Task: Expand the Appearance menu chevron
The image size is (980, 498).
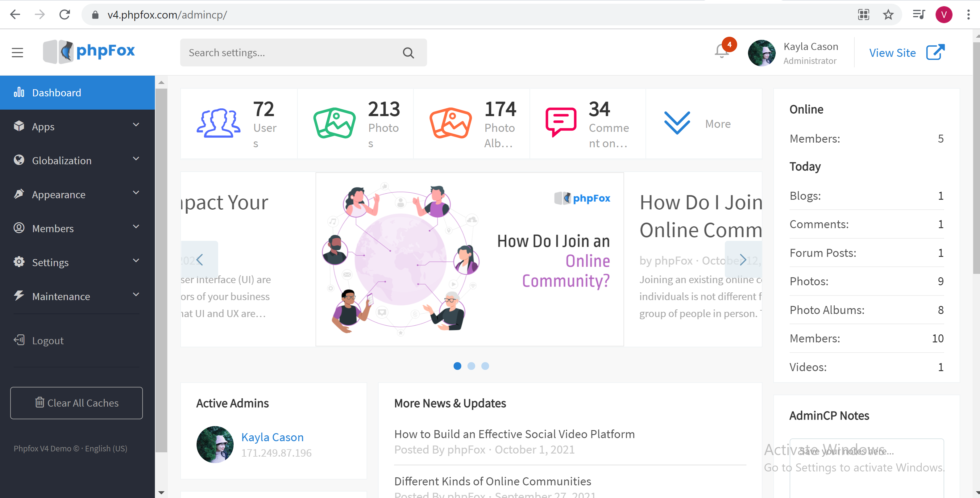Action: [x=136, y=193]
